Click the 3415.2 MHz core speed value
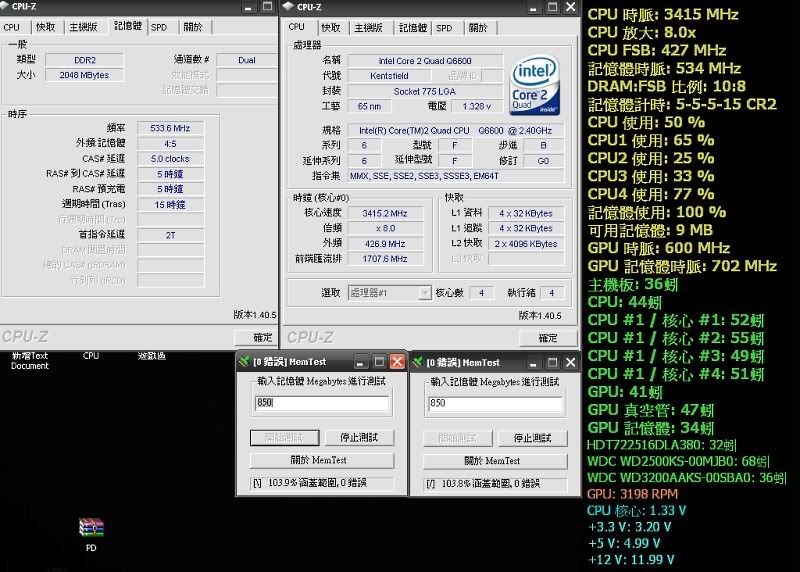800x572 pixels. point(385,213)
